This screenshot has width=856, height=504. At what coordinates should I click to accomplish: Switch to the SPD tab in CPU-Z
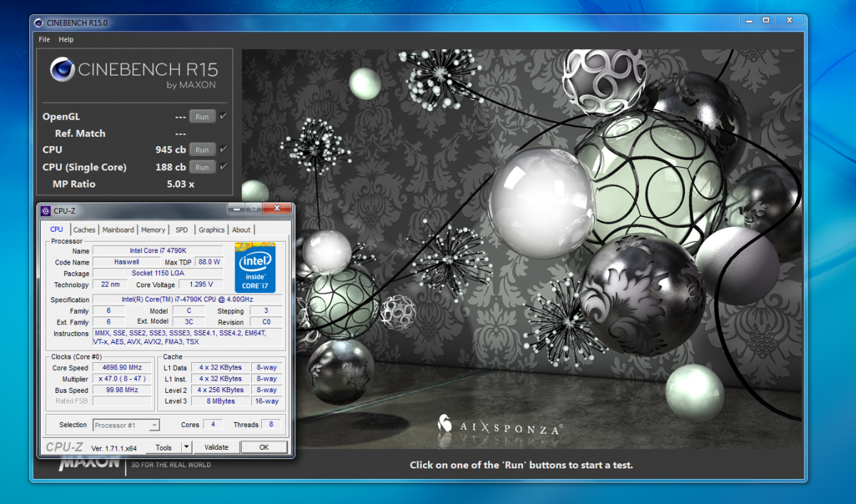click(182, 230)
